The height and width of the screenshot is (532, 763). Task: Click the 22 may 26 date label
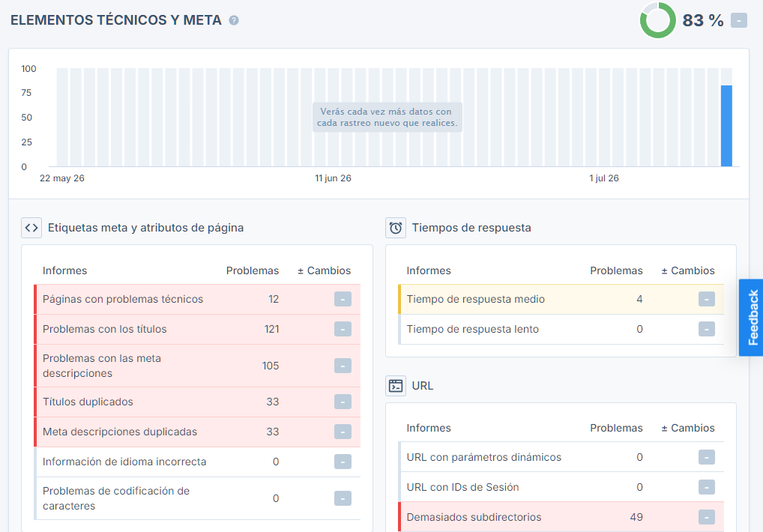[61, 178]
